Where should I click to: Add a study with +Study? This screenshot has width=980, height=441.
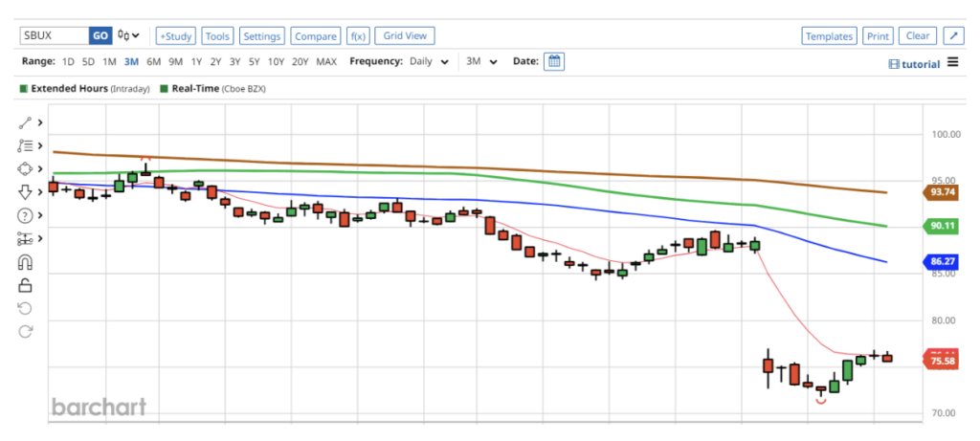click(176, 36)
